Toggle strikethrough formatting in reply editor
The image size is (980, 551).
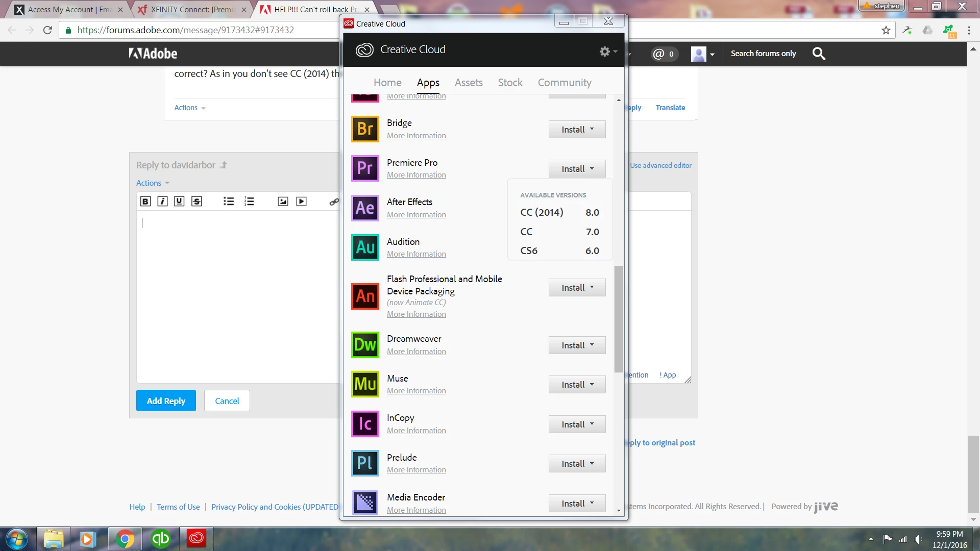point(197,202)
